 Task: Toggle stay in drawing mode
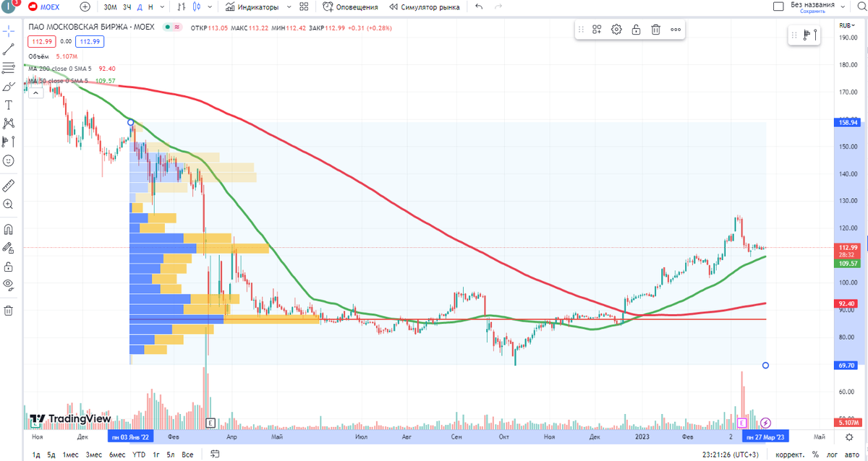[x=9, y=248]
